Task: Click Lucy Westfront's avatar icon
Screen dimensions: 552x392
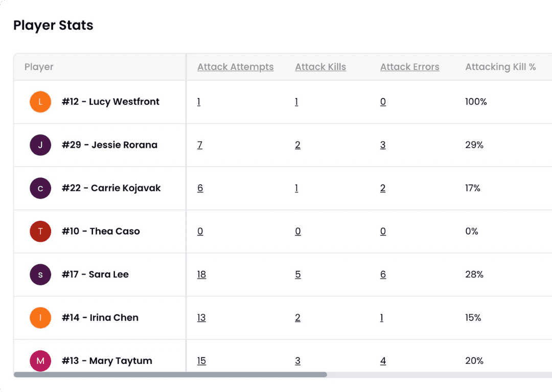Action: click(x=40, y=102)
